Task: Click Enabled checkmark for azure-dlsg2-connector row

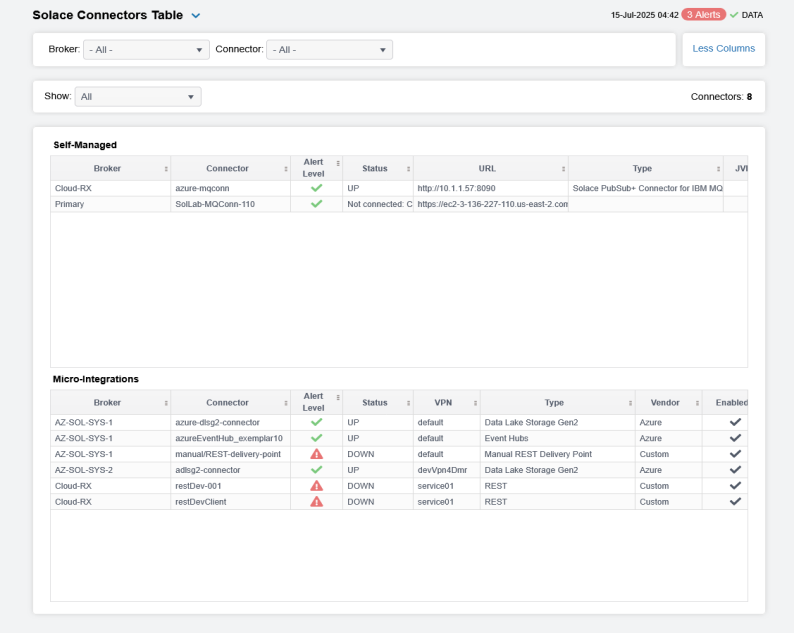Action: tap(735, 422)
